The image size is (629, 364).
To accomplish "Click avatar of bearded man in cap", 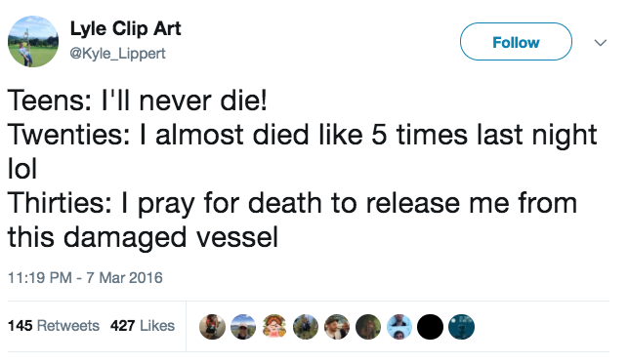I will [337, 327].
